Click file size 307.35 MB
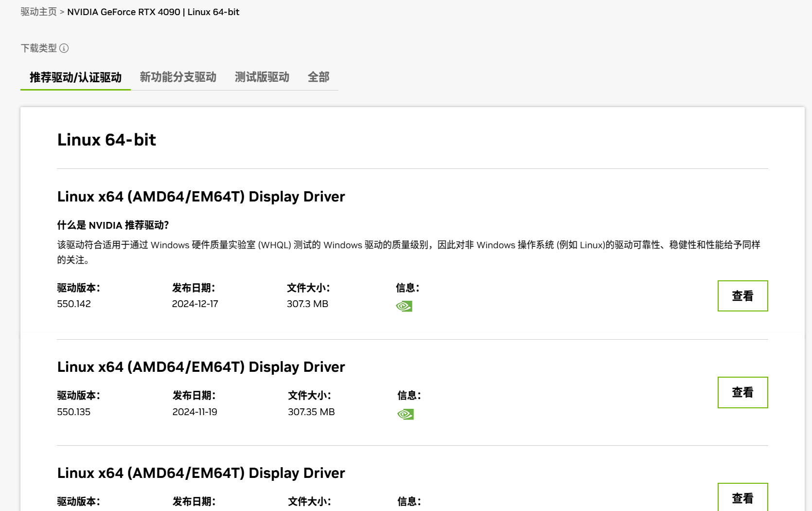812x511 pixels. (x=311, y=412)
